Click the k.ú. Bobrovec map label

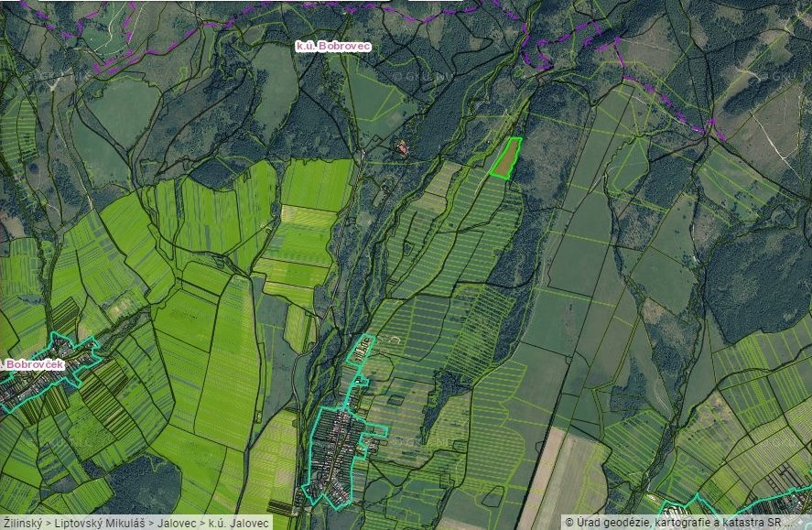[332, 45]
